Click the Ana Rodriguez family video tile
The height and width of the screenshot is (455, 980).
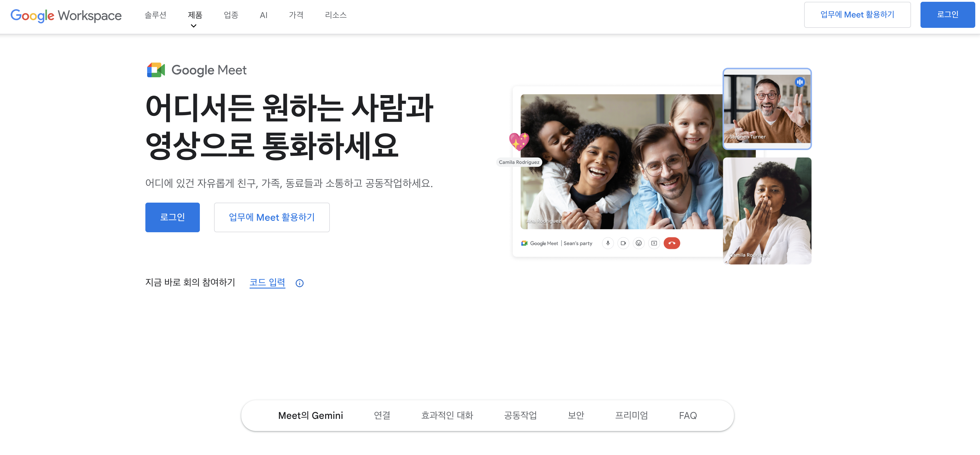coord(621,161)
